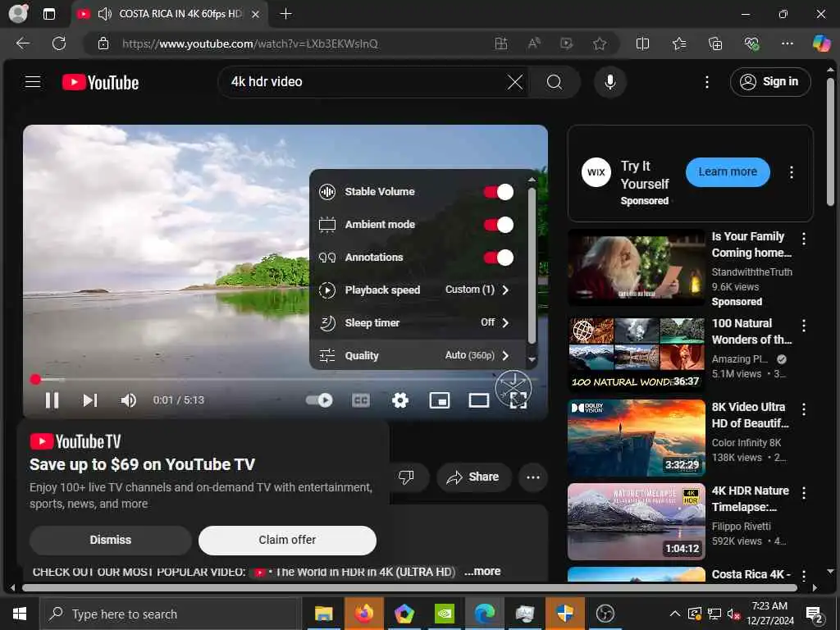The image size is (840, 630).
Task: Go back in the browser
Action: click(x=22, y=43)
